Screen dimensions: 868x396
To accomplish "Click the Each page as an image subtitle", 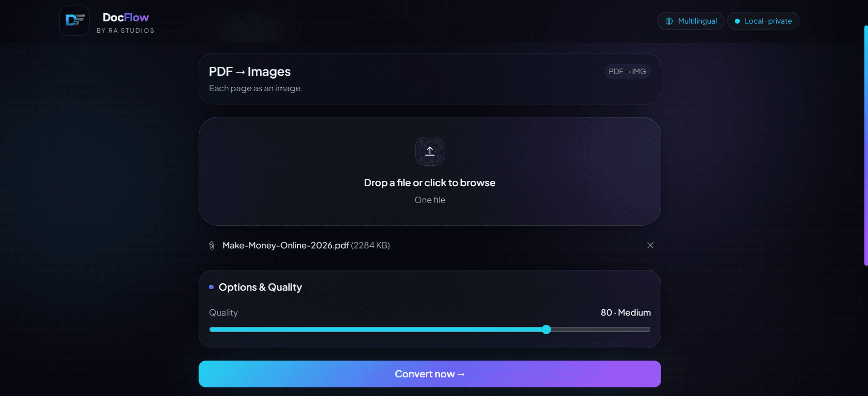I will [256, 88].
